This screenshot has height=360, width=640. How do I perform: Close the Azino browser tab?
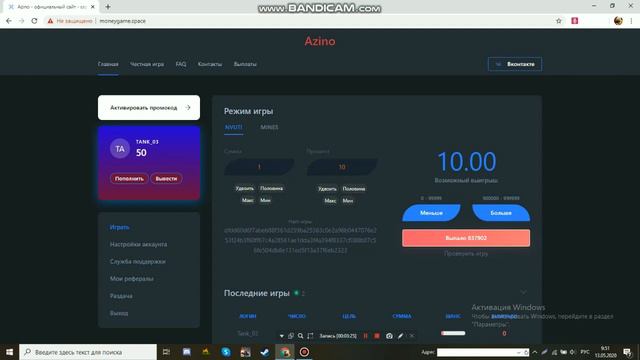coord(93,7)
